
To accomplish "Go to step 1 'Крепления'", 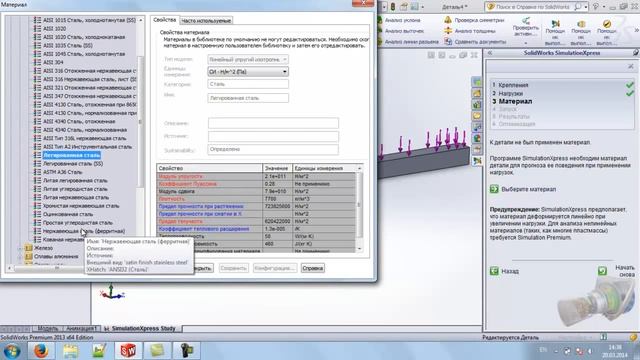I will click(x=513, y=85).
